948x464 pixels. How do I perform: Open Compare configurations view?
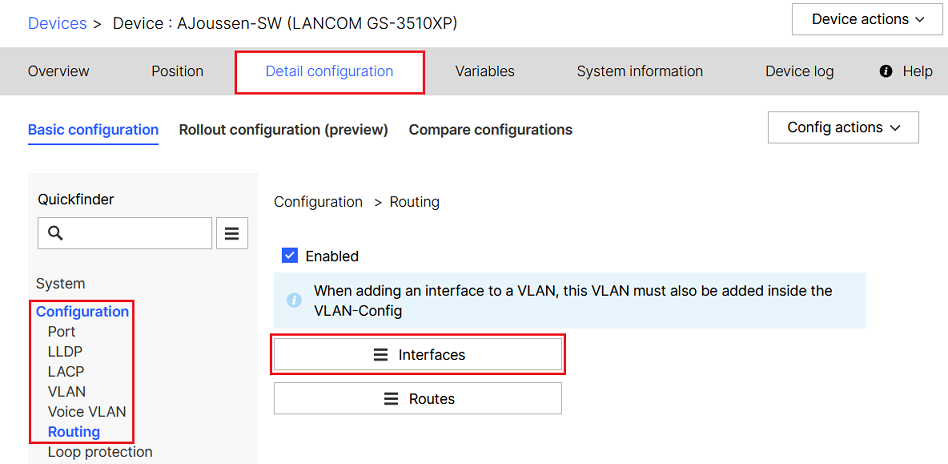pos(490,130)
